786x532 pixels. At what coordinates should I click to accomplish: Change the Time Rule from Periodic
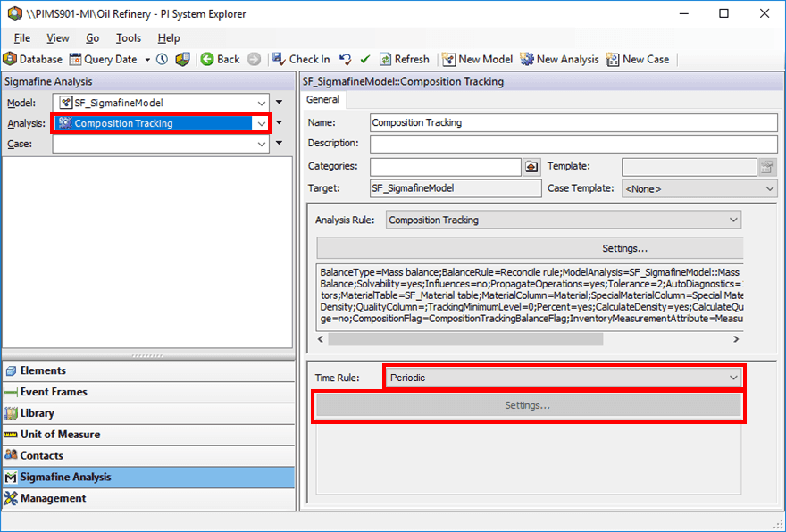tap(734, 377)
